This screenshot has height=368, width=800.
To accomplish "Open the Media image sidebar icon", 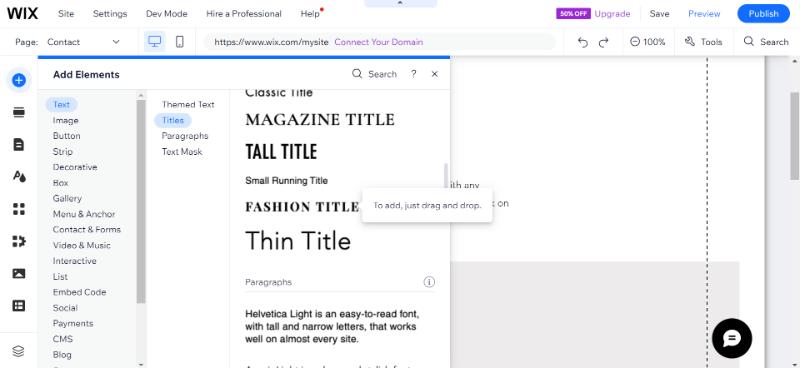I will point(19,274).
